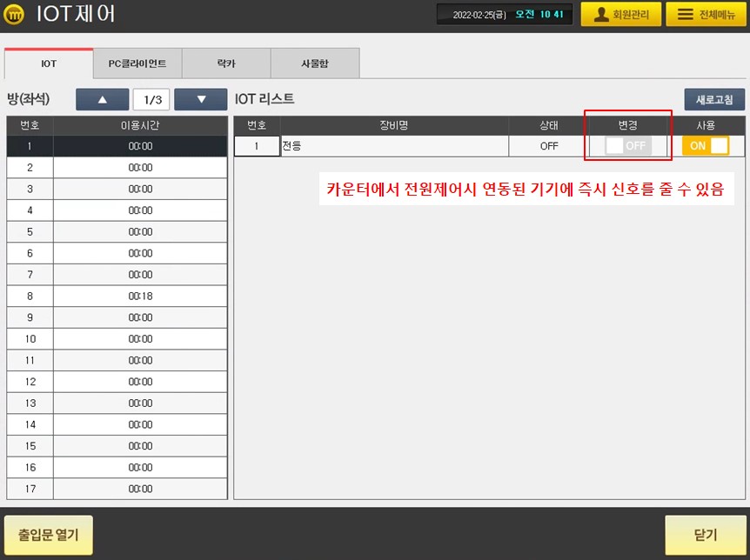
Task: Switch to the PC클라이언트 tab
Action: click(x=137, y=63)
